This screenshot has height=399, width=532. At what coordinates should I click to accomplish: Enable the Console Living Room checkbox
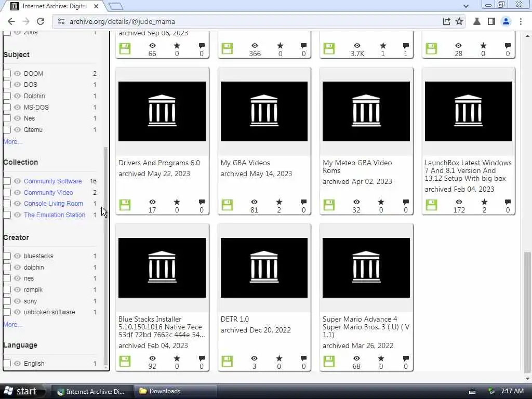[7, 204]
